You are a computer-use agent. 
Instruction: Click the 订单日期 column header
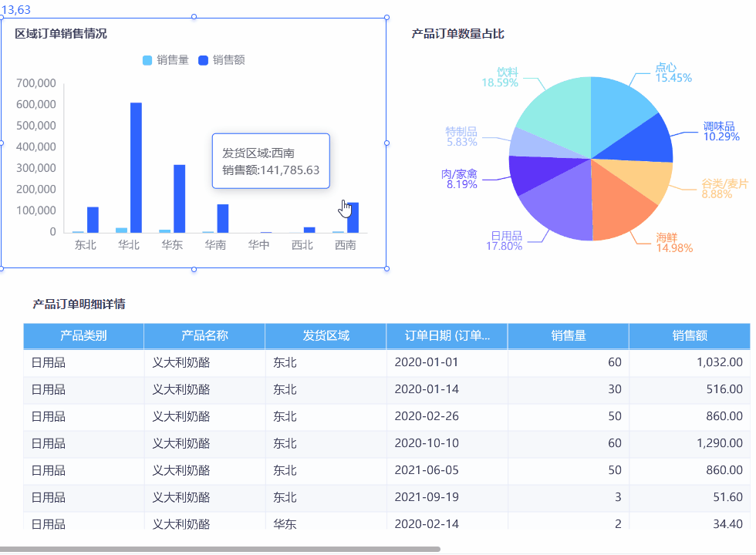pyautogui.click(x=447, y=336)
